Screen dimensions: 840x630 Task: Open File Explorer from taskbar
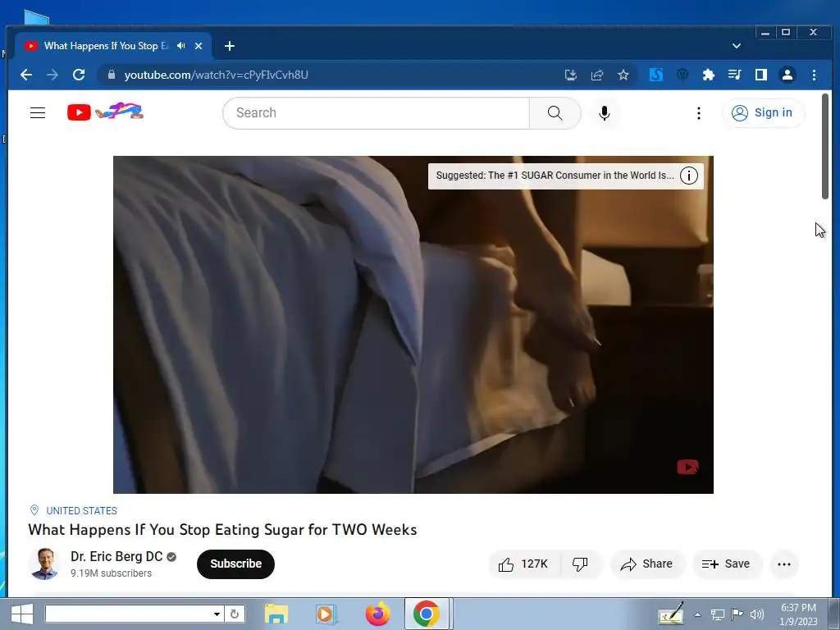click(276, 614)
